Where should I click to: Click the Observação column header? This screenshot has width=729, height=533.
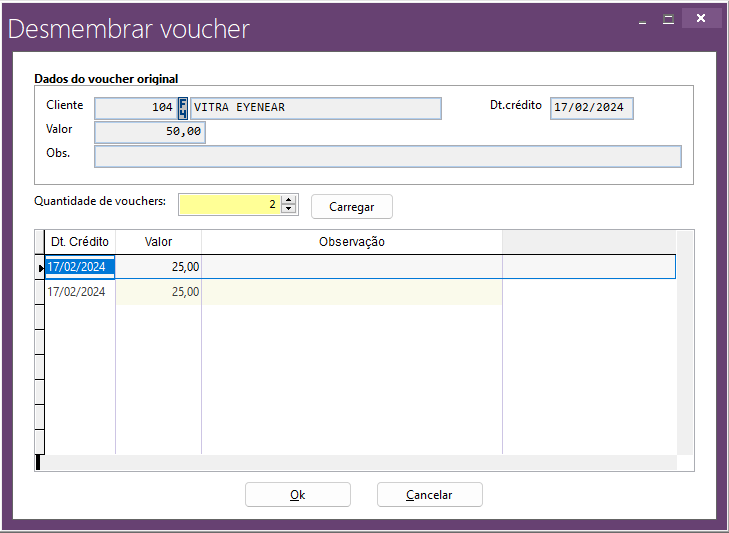coord(351,242)
